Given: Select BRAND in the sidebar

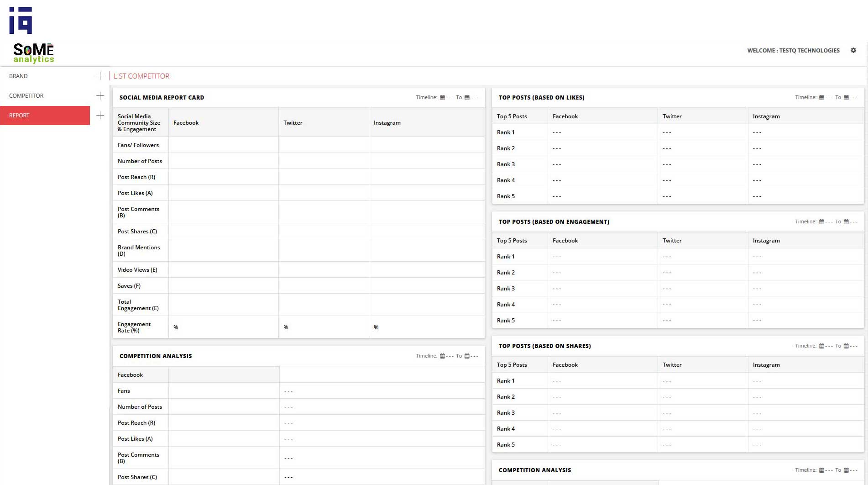Looking at the screenshot, I should point(18,76).
